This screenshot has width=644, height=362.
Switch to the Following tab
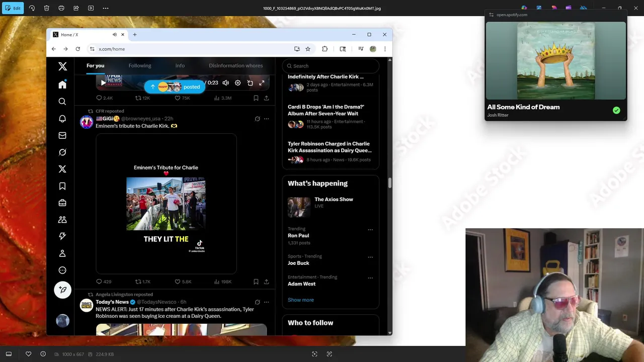click(140, 65)
